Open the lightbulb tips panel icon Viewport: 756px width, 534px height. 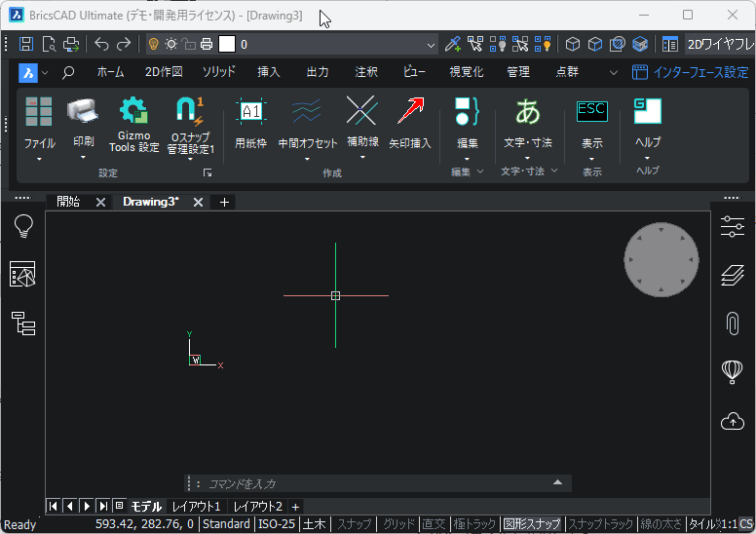[x=22, y=226]
